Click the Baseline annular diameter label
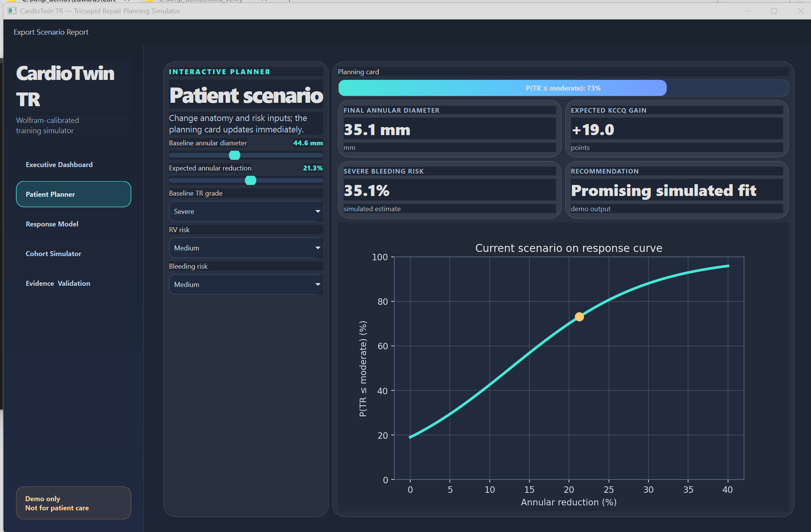The width and height of the screenshot is (811, 532). (208, 143)
